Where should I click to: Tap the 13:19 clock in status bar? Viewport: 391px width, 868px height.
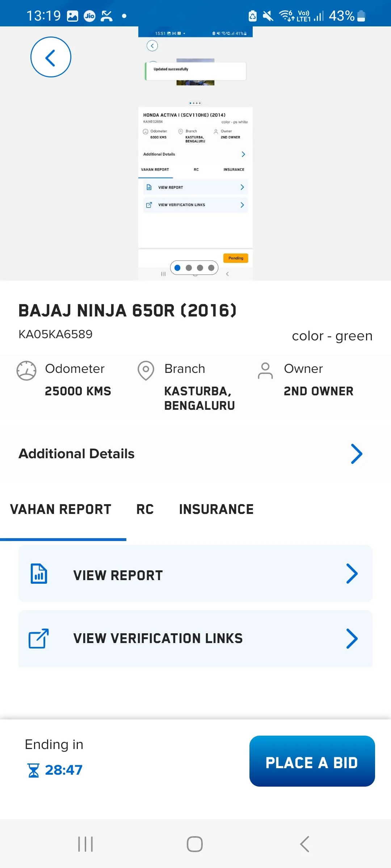[x=43, y=16]
